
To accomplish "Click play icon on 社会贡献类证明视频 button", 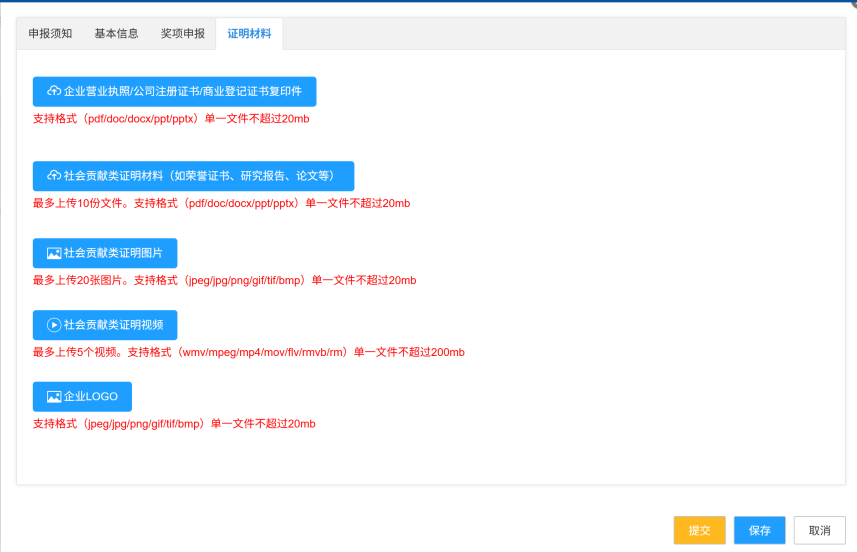I will click(54, 325).
